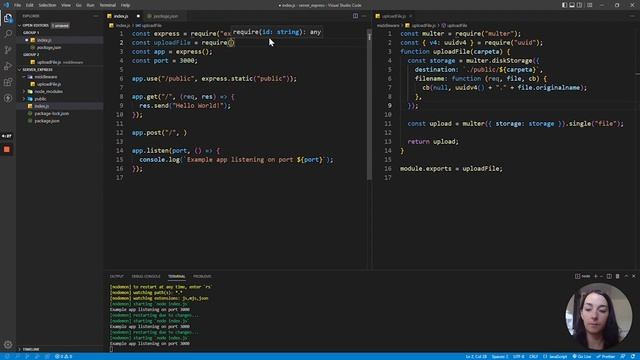Image resolution: width=640 pixels, height=360 pixels.
Task: Open the Run and Debug view
Action: [x=8, y=66]
